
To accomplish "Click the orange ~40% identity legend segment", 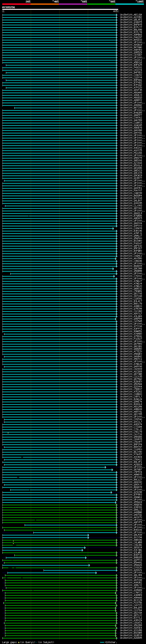I will 45,4.
